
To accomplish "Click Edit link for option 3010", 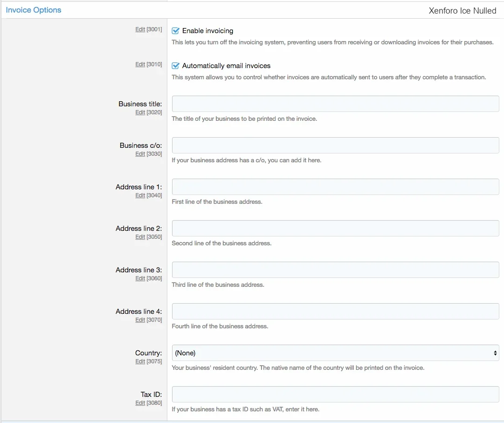I will click(140, 64).
